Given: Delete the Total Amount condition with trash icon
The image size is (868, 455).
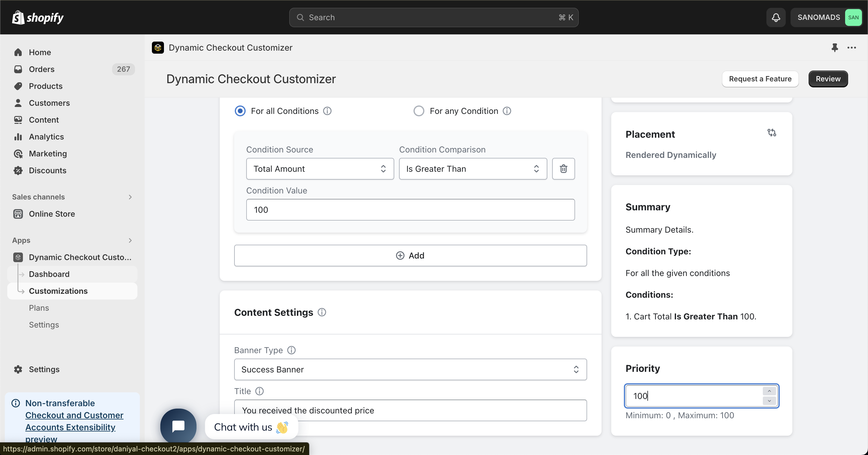Looking at the screenshot, I should point(563,168).
